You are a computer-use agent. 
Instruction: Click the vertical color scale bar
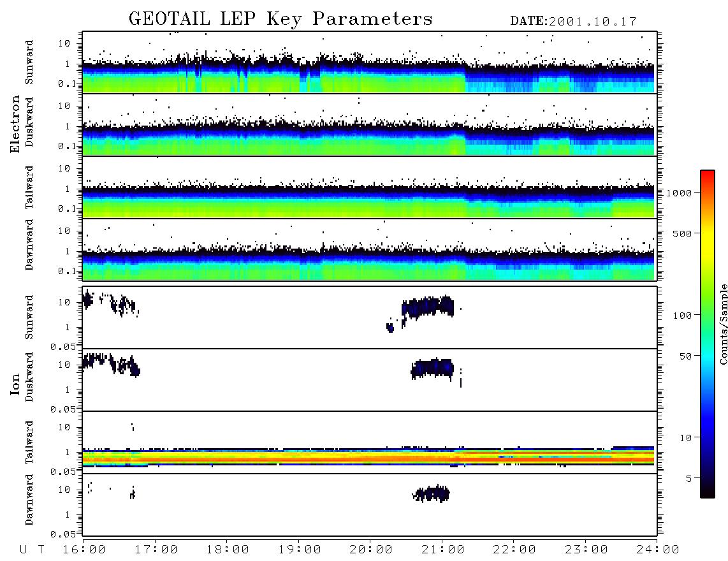coord(707,334)
